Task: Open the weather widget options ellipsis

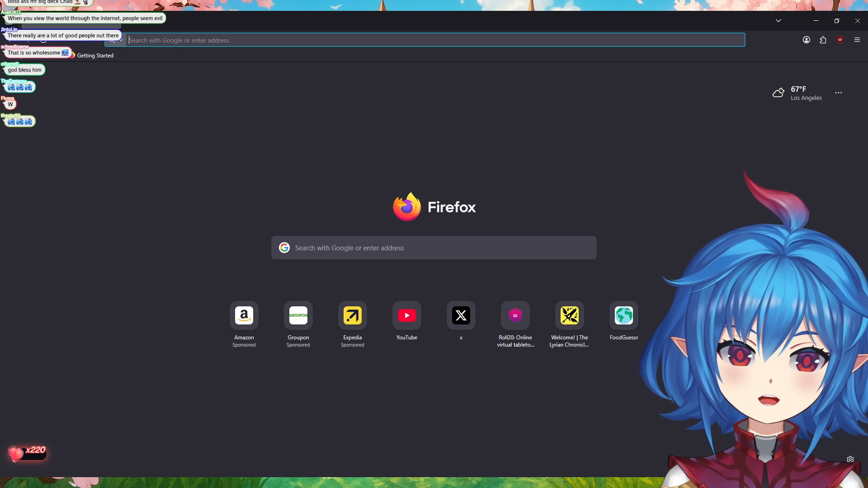Action: (839, 93)
